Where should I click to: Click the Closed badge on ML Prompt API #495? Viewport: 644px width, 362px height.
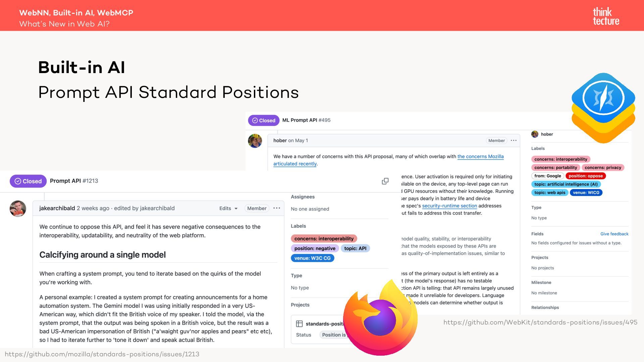264,120
